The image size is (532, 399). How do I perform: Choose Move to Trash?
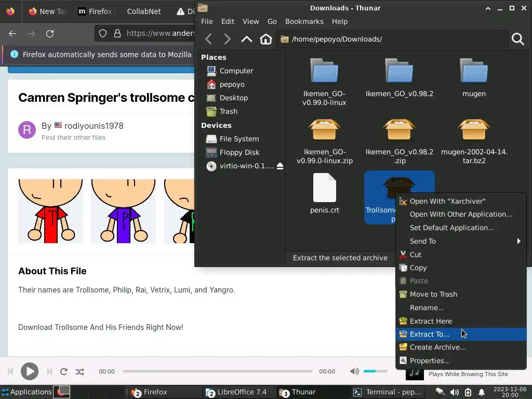coord(461,295)
